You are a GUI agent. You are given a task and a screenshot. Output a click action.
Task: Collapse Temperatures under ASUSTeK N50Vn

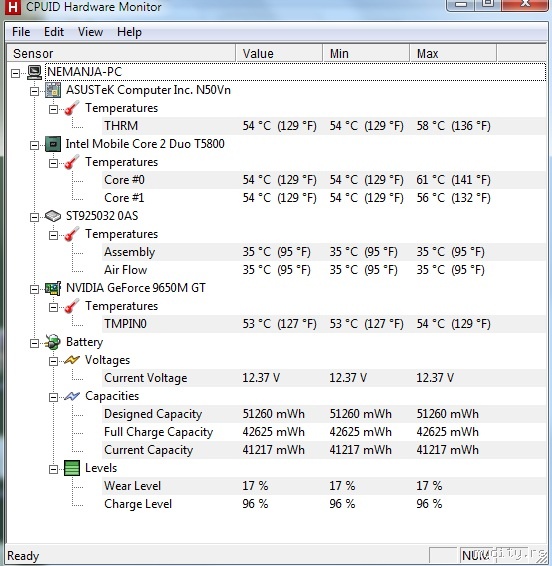(x=53, y=109)
